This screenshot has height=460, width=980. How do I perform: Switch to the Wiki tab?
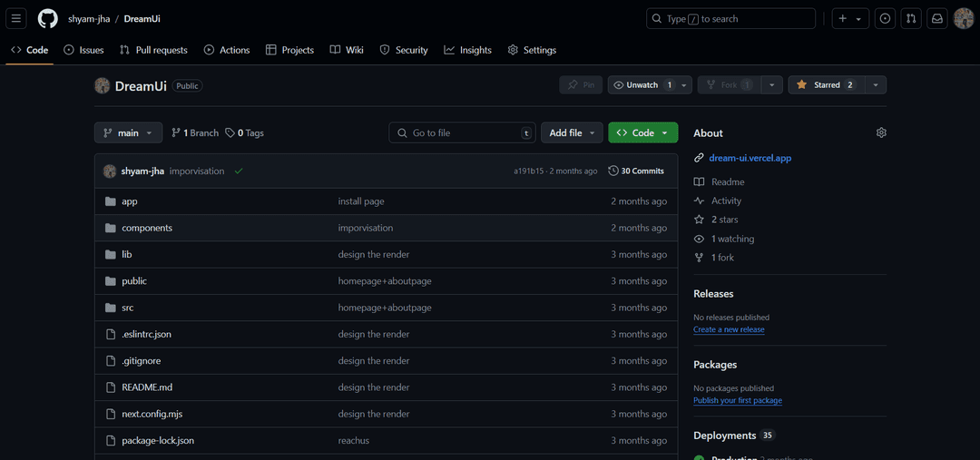[x=347, y=50]
